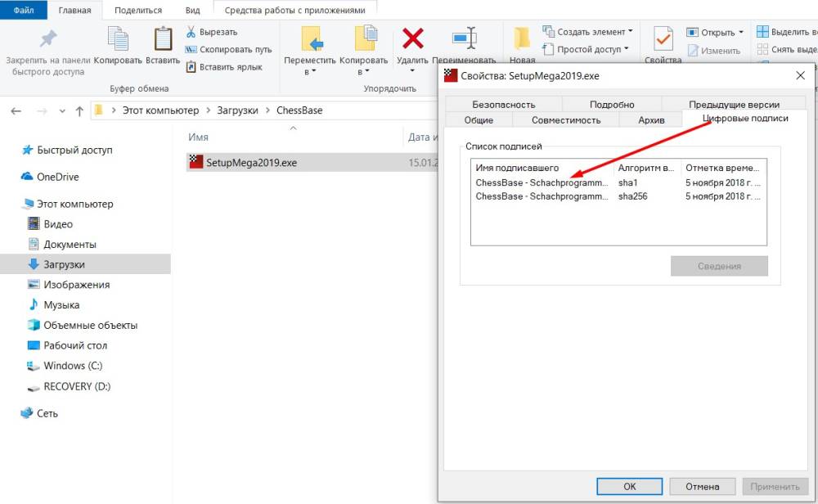Open Сеть in navigation pane

pyautogui.click(x=47, y=413)
